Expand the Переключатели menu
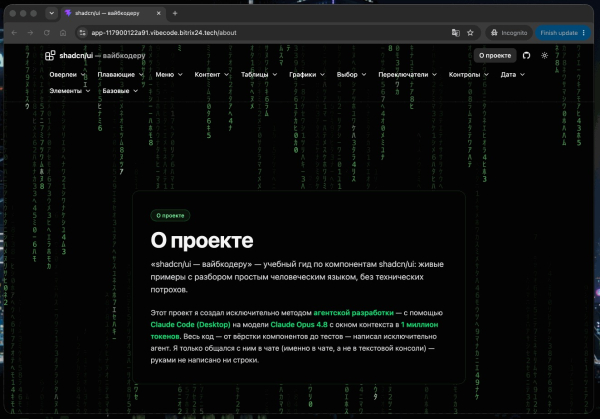 click(407, 75)
